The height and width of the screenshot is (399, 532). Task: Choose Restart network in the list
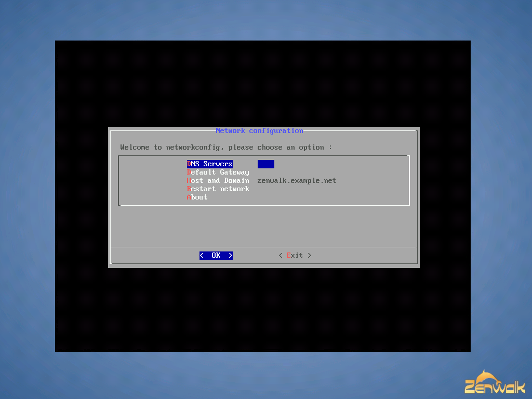[x=218, y=189]
